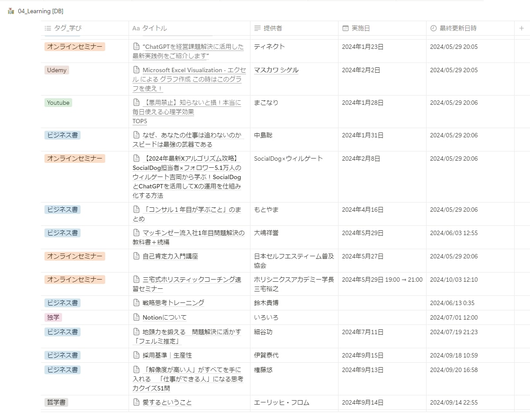
Task: Open the 採用基準｜生産性 page
Action: 167,355
